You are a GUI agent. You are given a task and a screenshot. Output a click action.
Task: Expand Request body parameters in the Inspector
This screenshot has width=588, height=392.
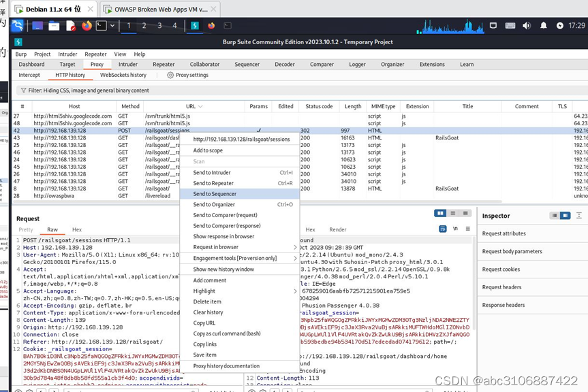[533, 252]
